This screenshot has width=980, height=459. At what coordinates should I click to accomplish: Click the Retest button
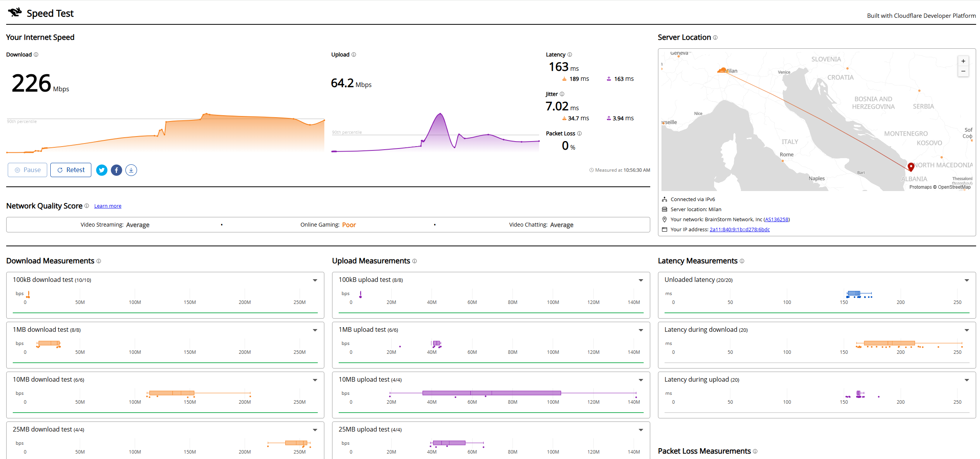click(x=71, y=170)
